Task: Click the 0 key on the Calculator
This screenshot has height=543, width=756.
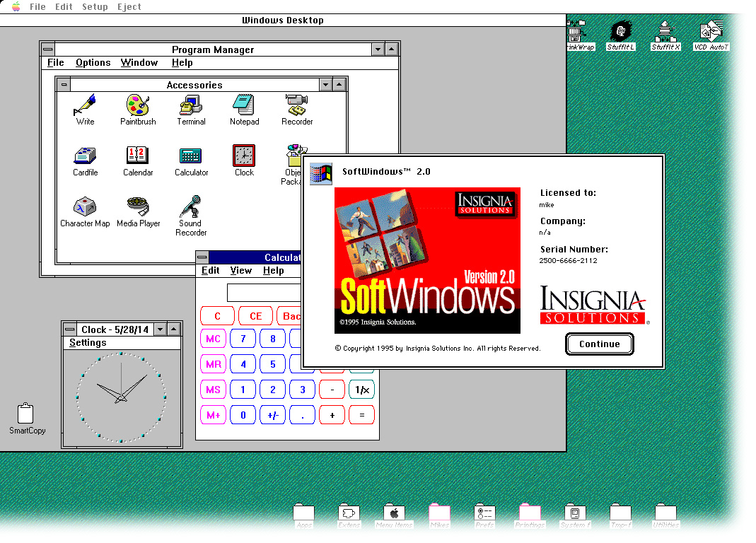Action: 243,415
